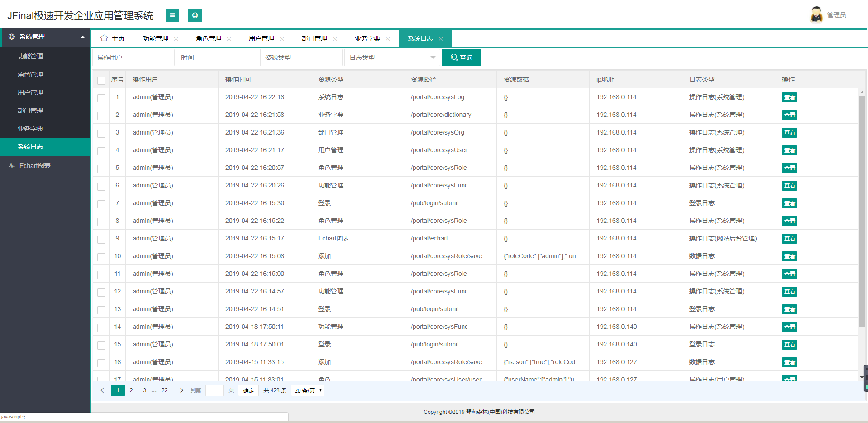Click the home icon on 主页 tab
The height and width of the screenshot is (423, 868).
[104, 38]
